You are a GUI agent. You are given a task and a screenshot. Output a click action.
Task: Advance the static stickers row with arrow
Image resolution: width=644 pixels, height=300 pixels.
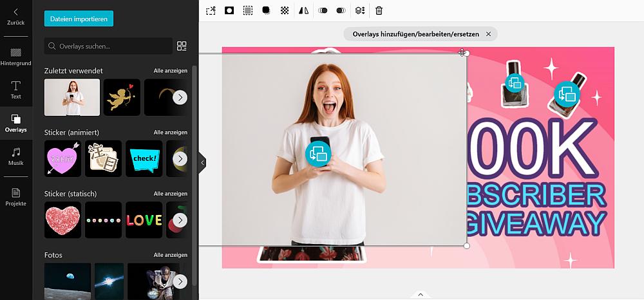point(180,220)
